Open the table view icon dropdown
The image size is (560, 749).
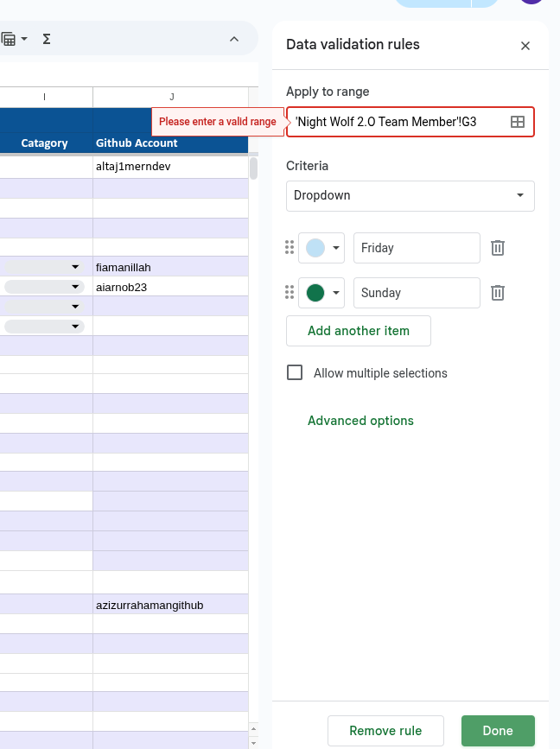[14, 39]
